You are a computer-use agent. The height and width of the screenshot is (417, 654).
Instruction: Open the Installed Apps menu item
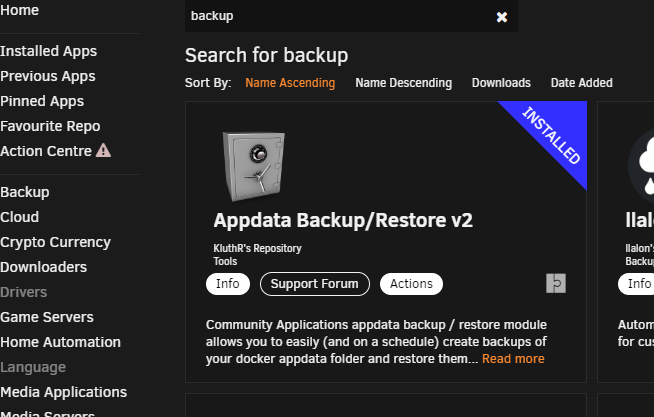tap(48, 51)
